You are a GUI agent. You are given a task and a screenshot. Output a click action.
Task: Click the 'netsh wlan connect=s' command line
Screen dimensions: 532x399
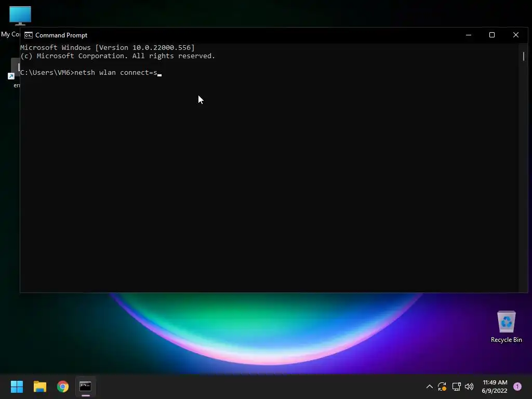91,73
